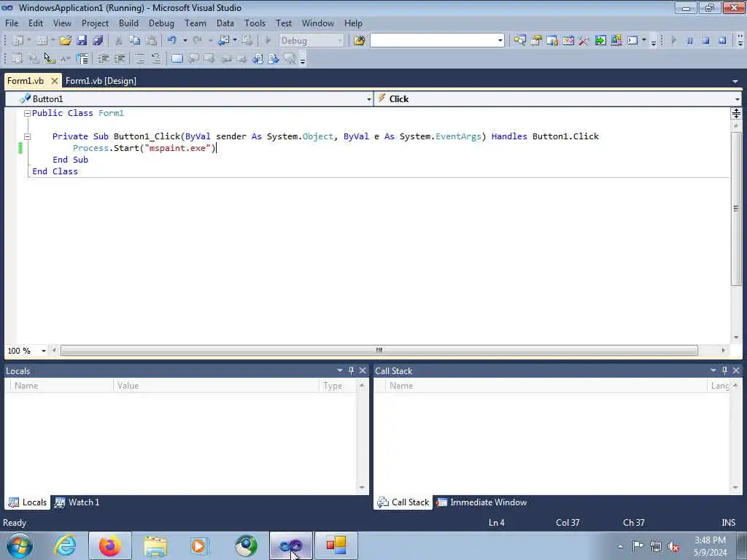
Task: Click the Open File folder icon
Action: (x=65, y=41)
